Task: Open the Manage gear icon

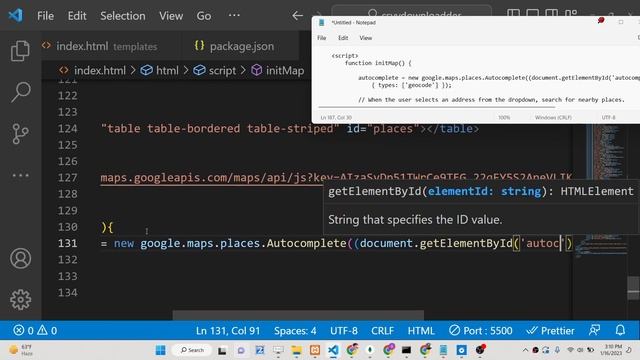Action: tap(20, 300)
